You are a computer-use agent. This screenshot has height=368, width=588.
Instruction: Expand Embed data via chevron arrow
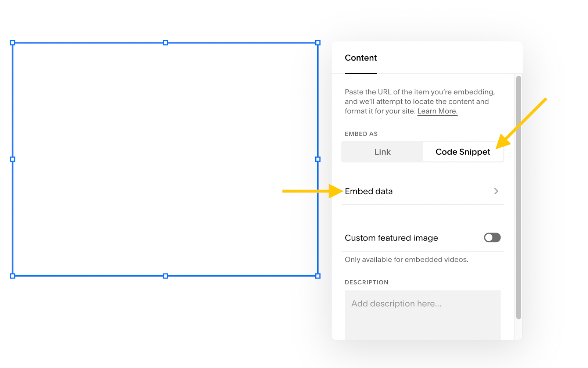[496, 191]
